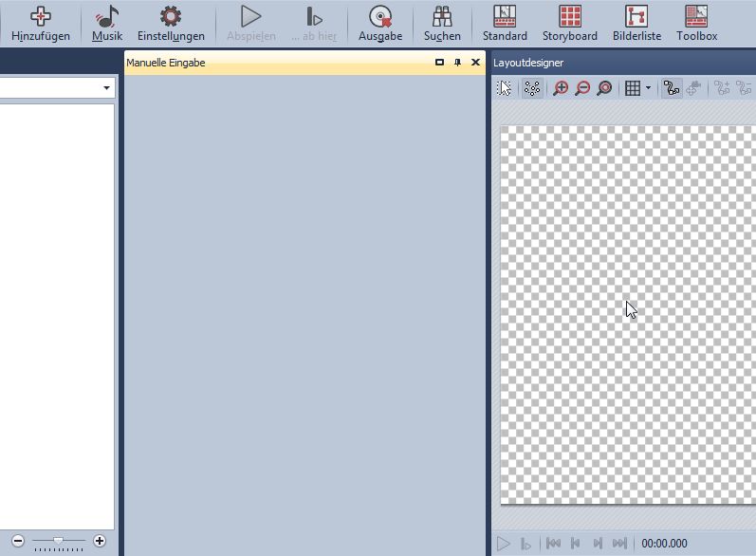Open the Toolbox panel

pyautogui.click(x=696, y=23)
